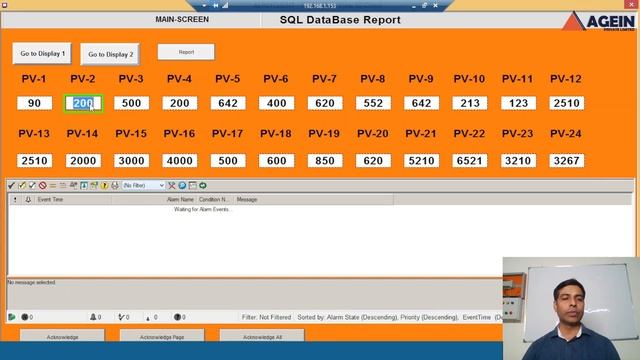640x360 pixels.
Task: Click the MAIN-SCREEN header label
Action: [182, 20]
